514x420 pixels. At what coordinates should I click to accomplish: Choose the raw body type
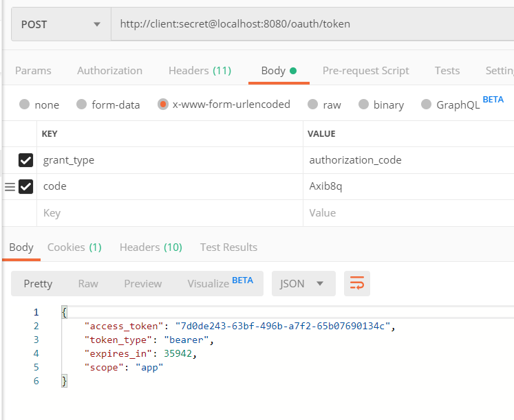click(313, 104)
